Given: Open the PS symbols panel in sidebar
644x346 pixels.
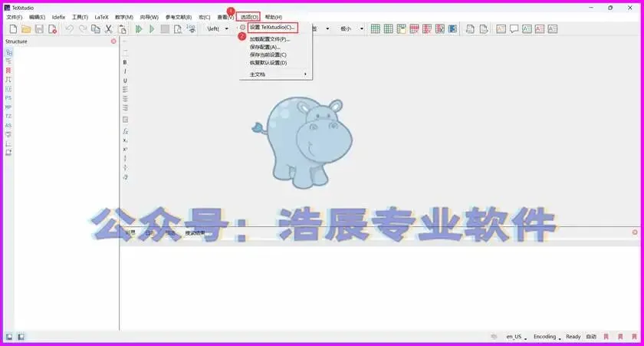Looking at the screenshot, I should [x=8, y=97].
